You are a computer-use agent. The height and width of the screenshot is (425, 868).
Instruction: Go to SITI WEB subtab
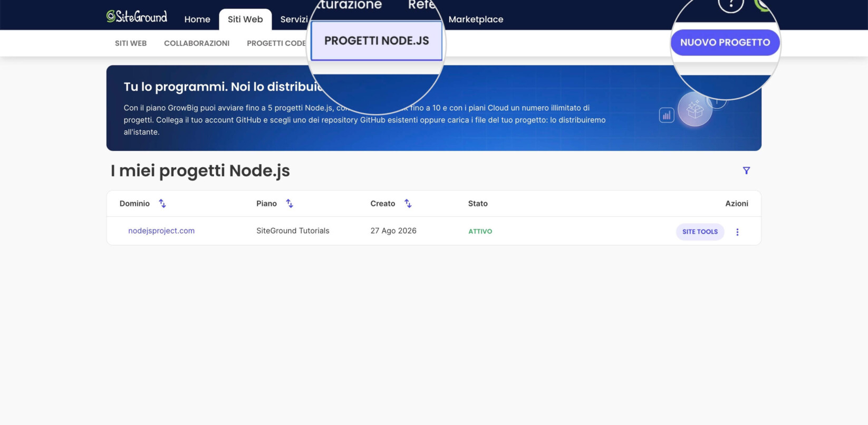[x=131, y=43]
